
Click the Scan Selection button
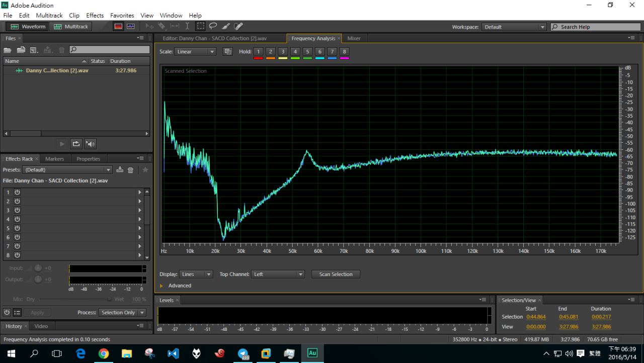point(336,274)
